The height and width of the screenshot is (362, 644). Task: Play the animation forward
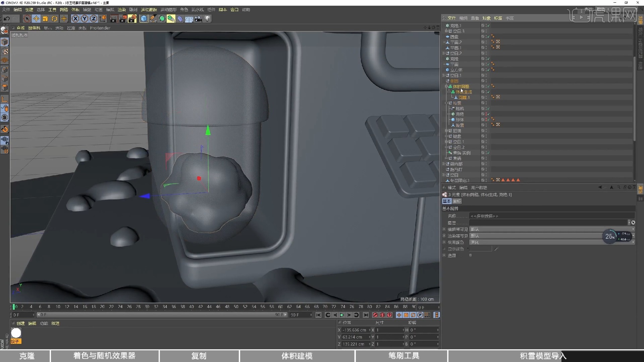point(342,315)
